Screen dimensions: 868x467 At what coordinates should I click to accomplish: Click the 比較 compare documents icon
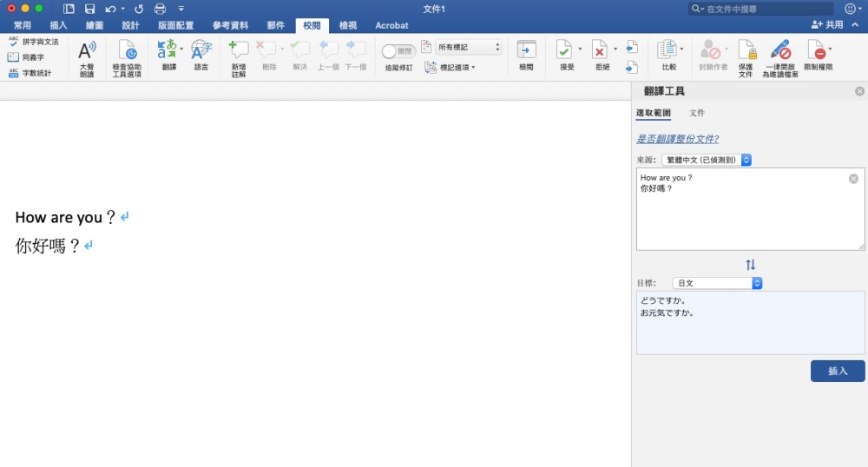coord(667,52)
